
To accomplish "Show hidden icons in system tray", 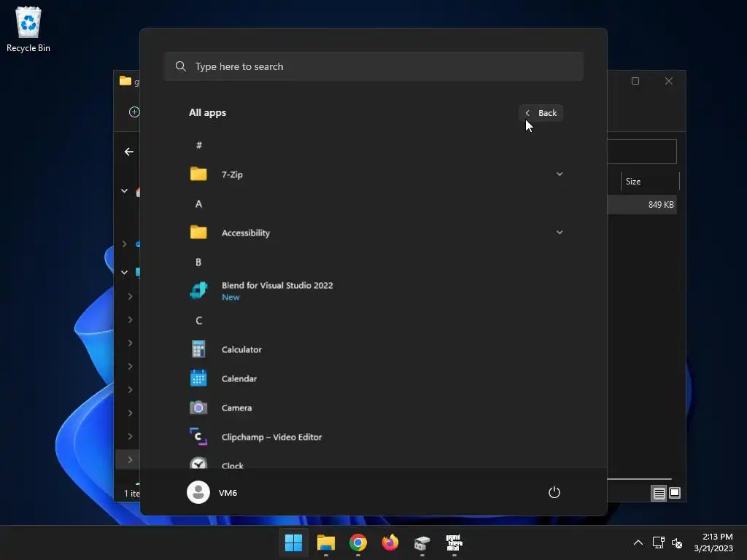I will pos(638,542).
